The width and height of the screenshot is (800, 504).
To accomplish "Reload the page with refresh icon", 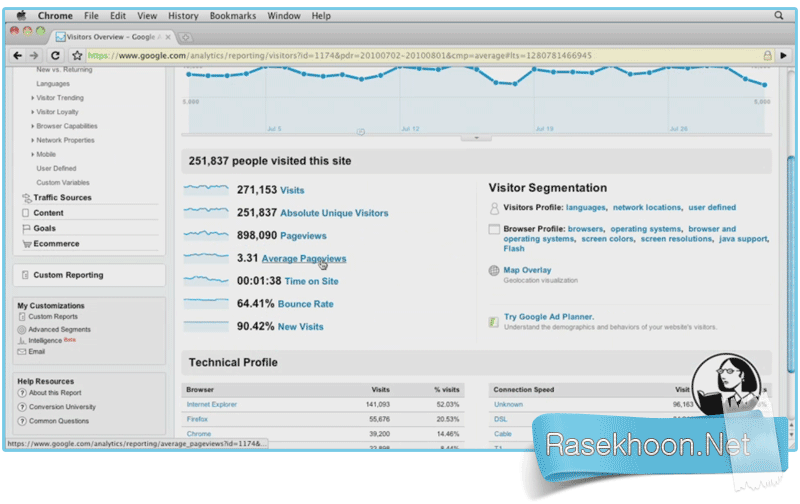I will pyautogui.click(x=55, y=55).
